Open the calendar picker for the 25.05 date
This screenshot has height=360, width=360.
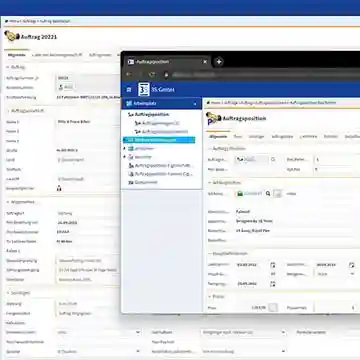coord(273,284)
